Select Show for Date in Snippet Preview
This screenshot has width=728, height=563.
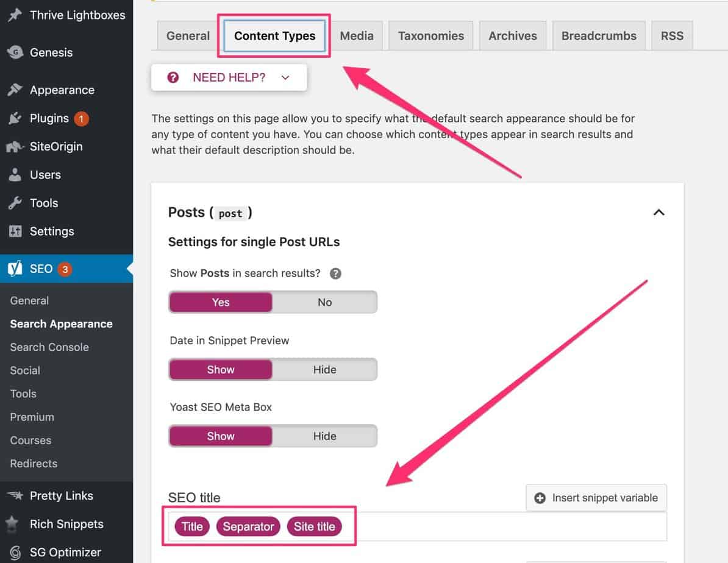(221, 369)
